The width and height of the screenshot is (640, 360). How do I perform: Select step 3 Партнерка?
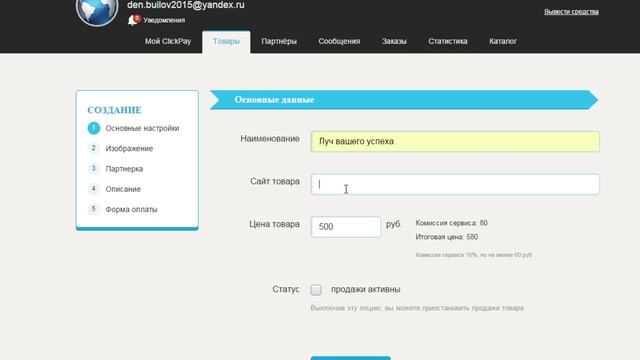coord(116,169)
